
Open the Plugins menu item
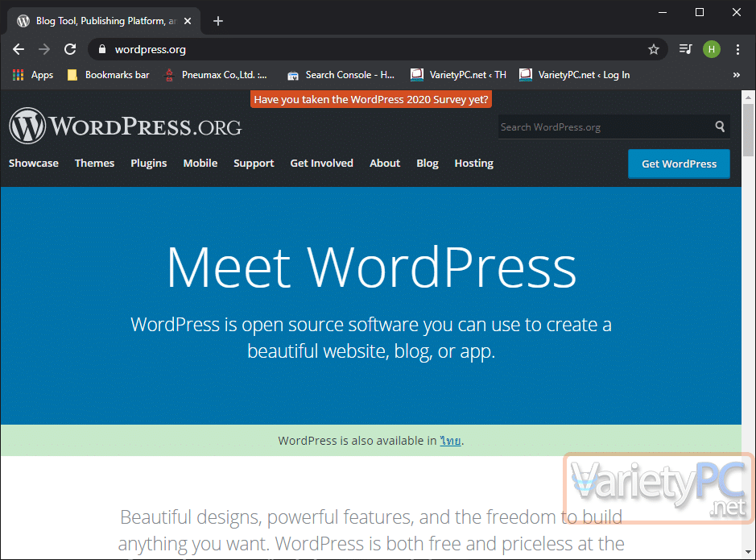click(x=148, y=163)
